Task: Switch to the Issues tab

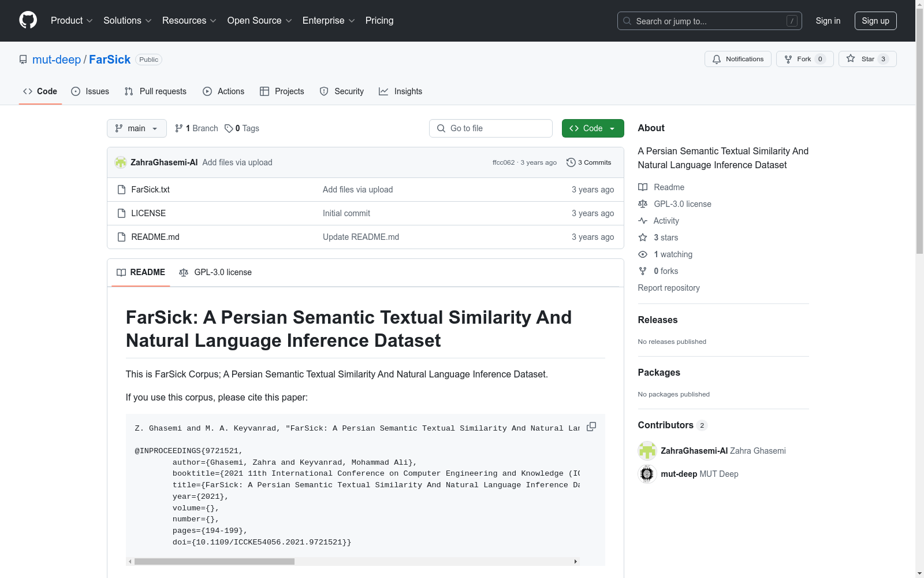Action: (90, 91)
